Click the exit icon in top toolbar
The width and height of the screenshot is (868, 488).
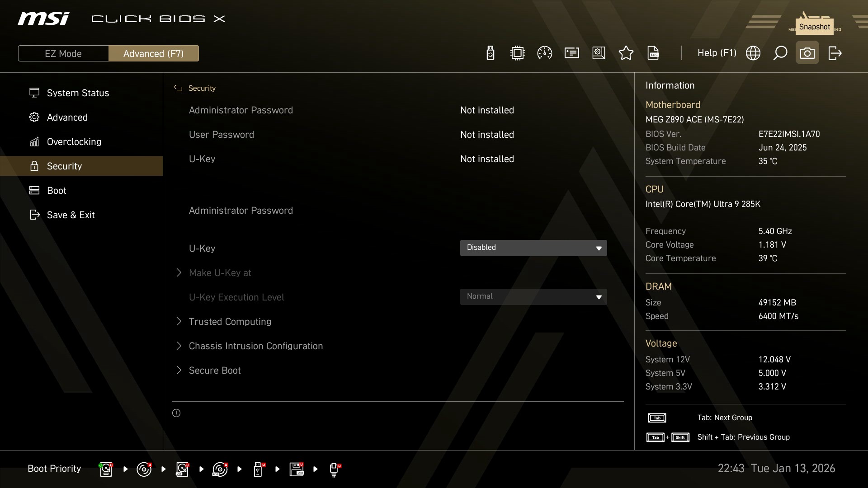click(x=835, y=53)
